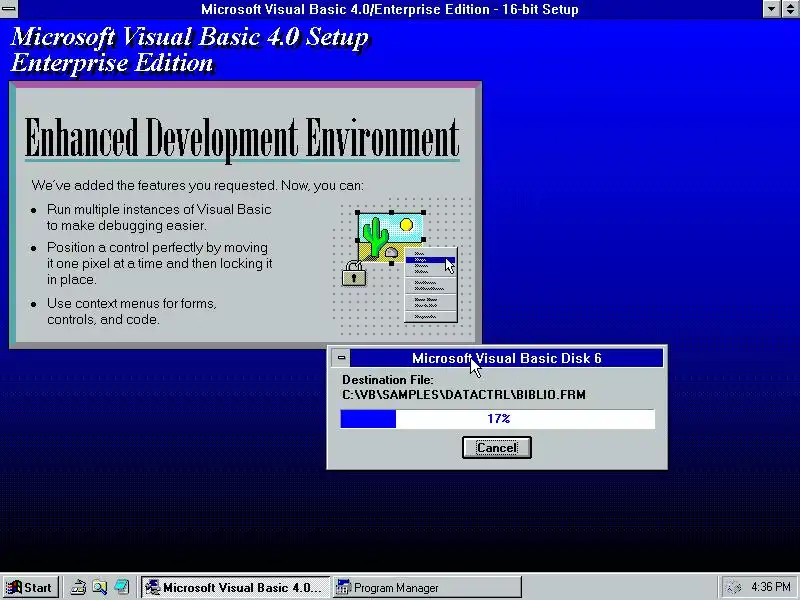Open the Start menu
The width and height of the screenshot is (800, 600).
pyautogui.click(x=30, y=587)
